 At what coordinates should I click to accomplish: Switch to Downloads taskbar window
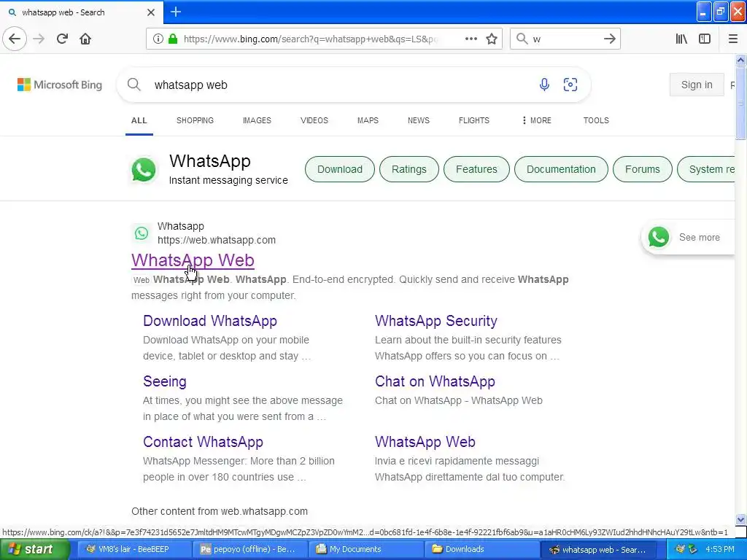click(x=481, y=549)
